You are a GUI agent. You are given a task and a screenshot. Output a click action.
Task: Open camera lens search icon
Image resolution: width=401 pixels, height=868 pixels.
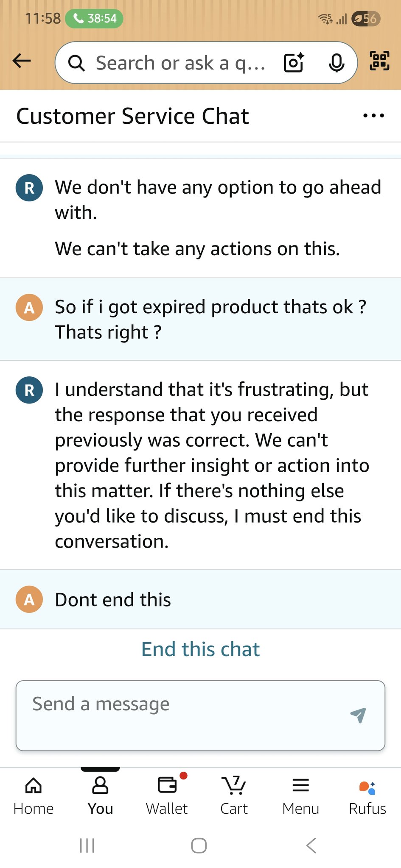(x=294, y=63)
